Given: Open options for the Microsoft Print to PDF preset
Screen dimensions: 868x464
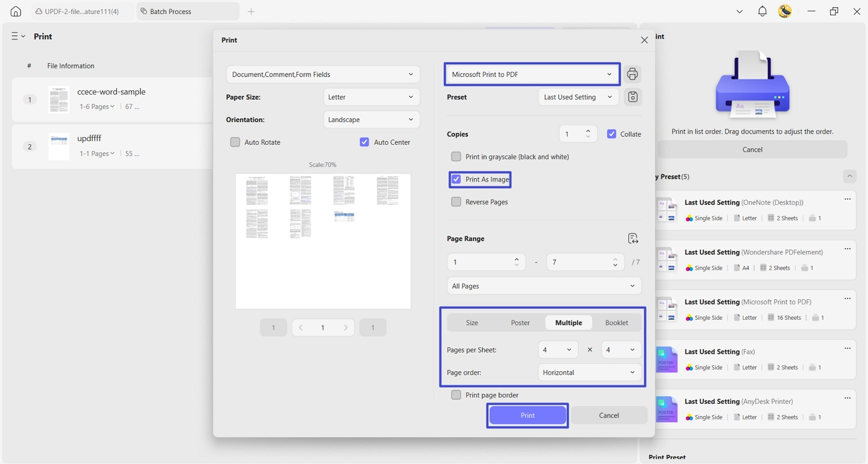Looking at the screenshot, I should tap(847, 298).
